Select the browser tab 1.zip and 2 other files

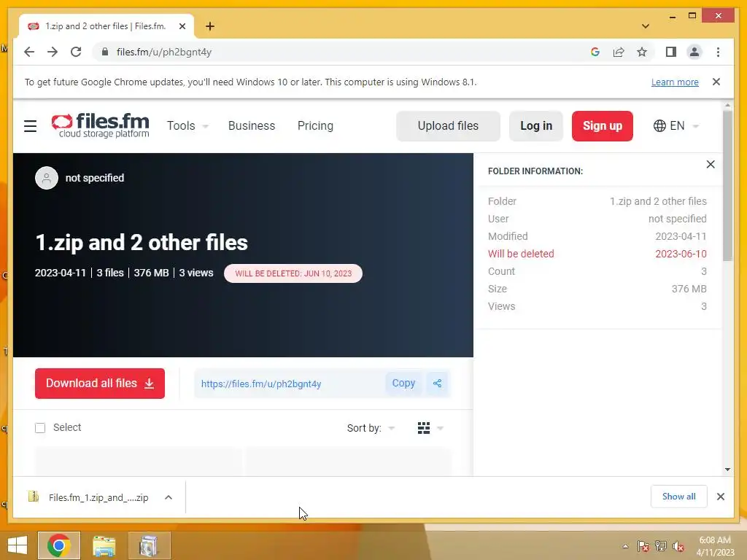pos(107,26)
